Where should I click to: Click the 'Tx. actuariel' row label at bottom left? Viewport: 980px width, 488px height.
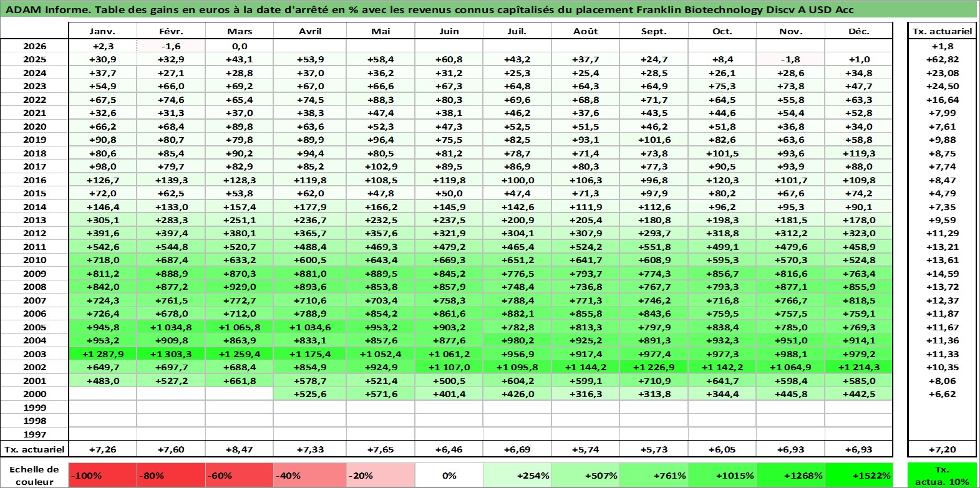pyautogui.click(x=34, y=449)
